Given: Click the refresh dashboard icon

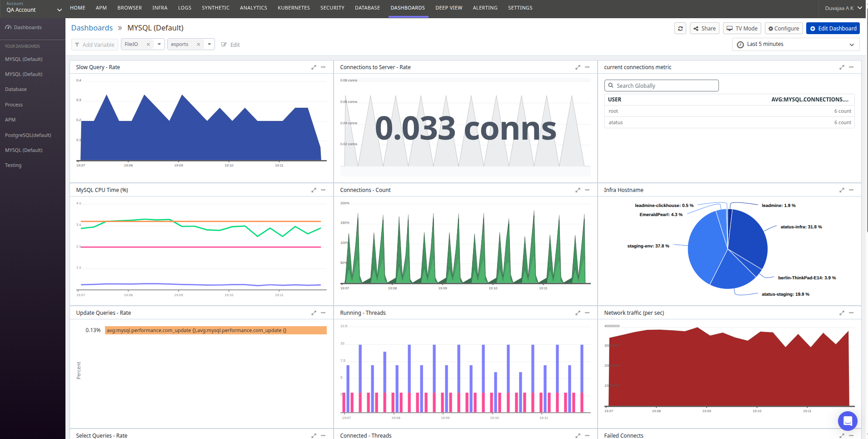Looking at the screenshot, I should pos(680,28).
